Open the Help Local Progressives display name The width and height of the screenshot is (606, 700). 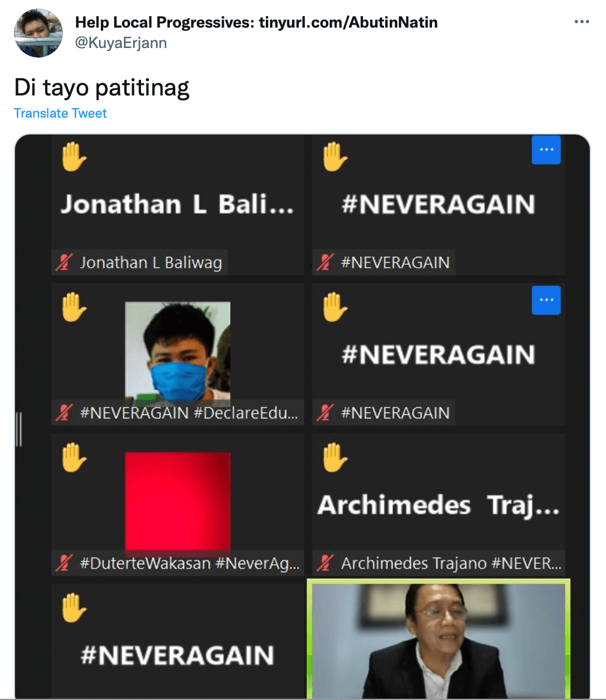256,22
